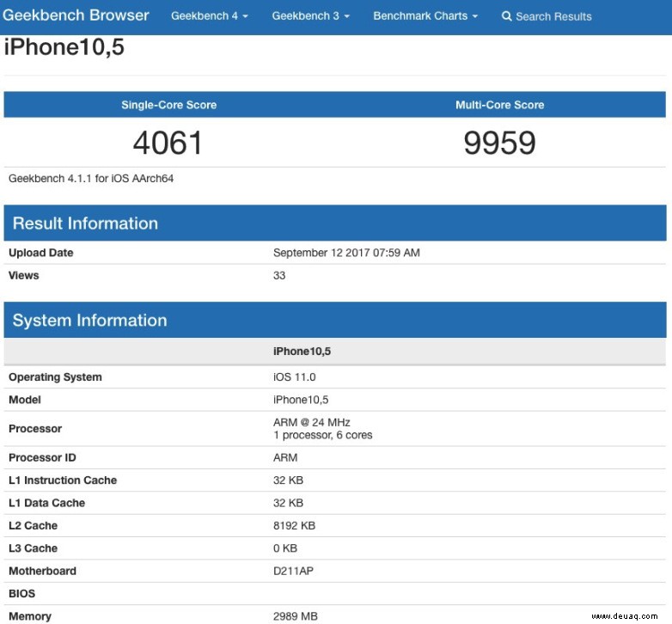Select the L1 Data Cache value 32 KB

click(x=288, y=503)
